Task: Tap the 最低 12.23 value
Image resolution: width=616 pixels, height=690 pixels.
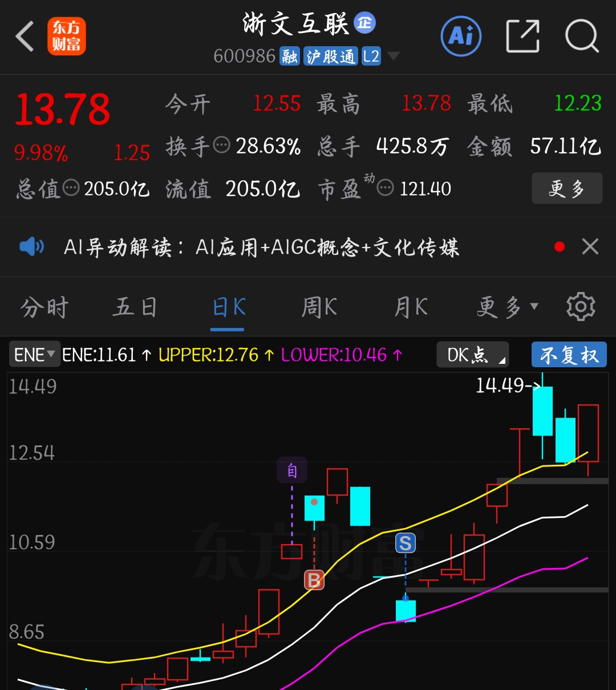Action: point(577,104)
